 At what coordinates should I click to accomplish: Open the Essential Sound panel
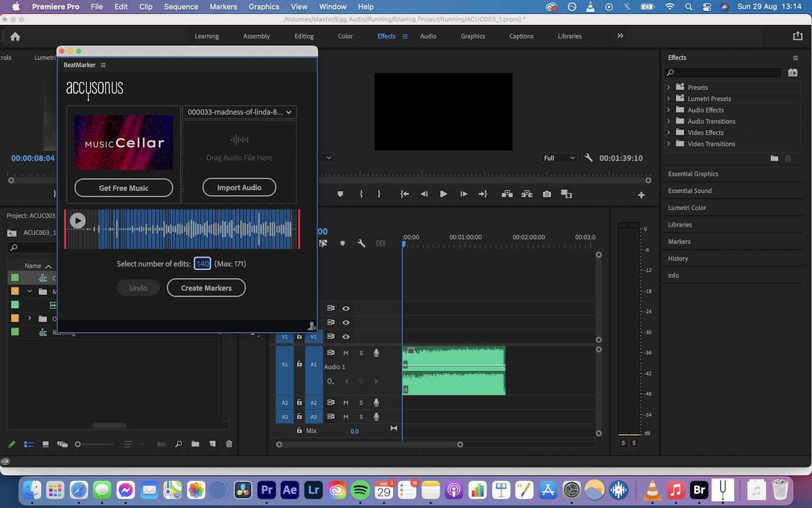click(x=690, y=190)
